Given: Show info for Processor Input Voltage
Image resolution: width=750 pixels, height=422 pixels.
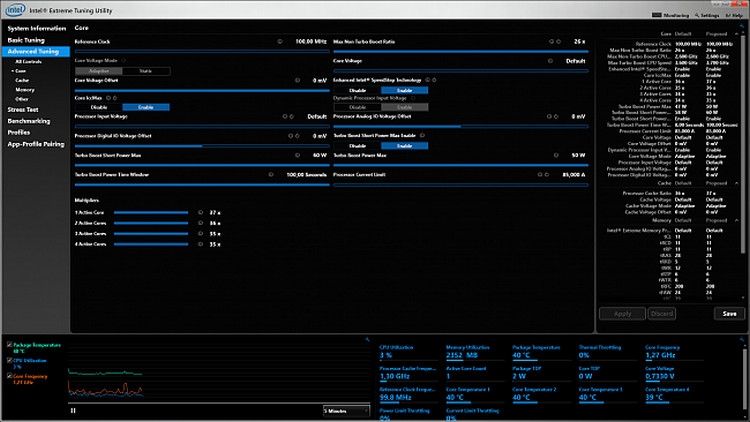Looking at the screenshot, I should [x=285, y=116].
